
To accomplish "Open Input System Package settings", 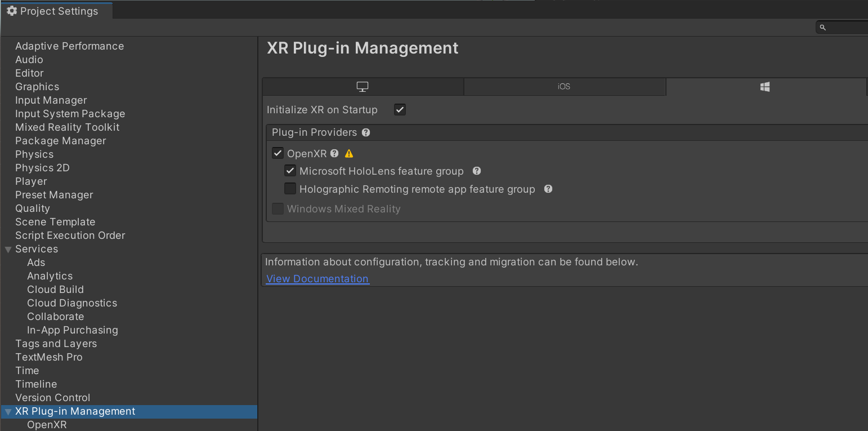I will click(x=70, y=114).
